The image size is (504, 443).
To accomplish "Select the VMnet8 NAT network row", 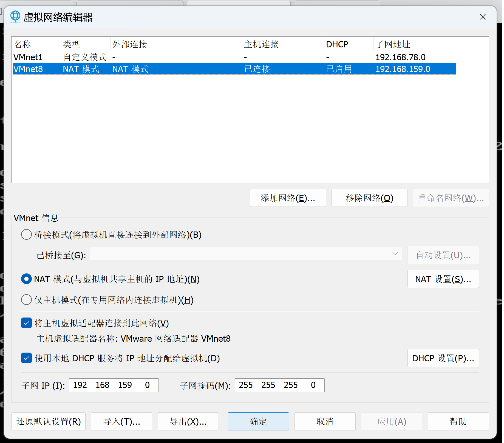I will click(28, 69).
